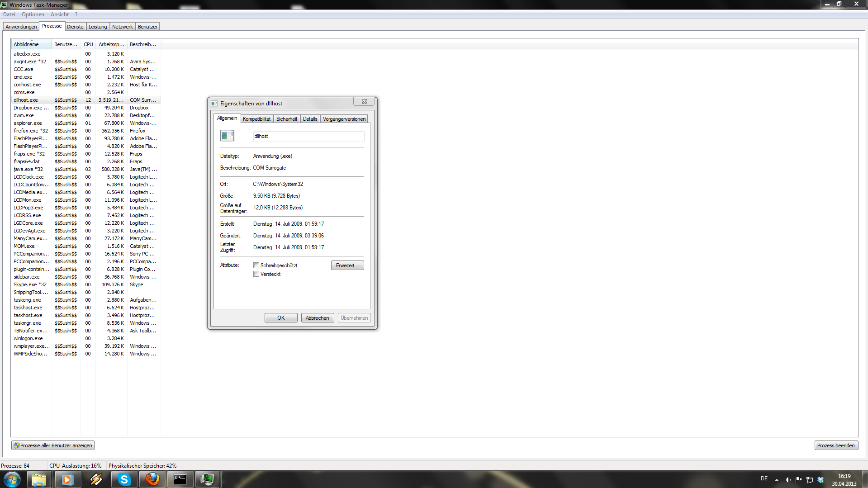Switch to Netzwerk tab

coord(123,27)
